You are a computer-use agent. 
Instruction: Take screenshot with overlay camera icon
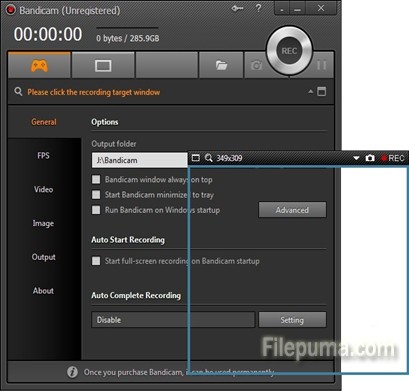pos(370,158)
